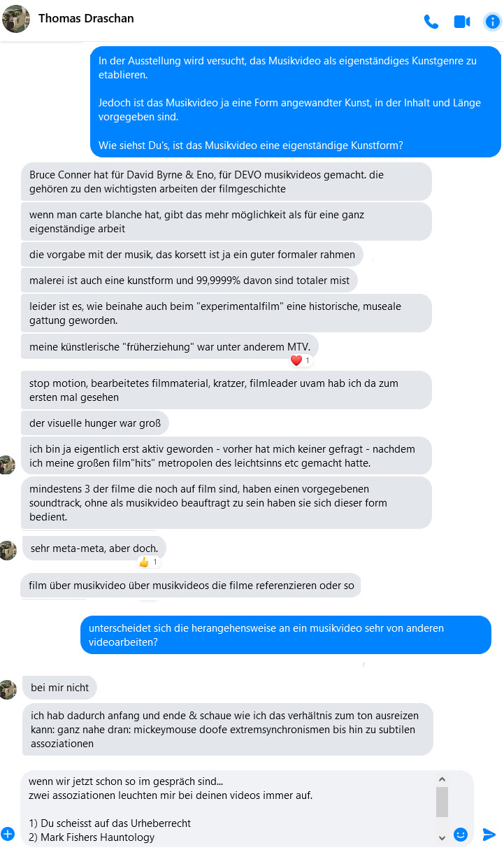Click the scroll-down arrow in the compose box
Viewport: 504px width, 857px height.
point(441,837)
